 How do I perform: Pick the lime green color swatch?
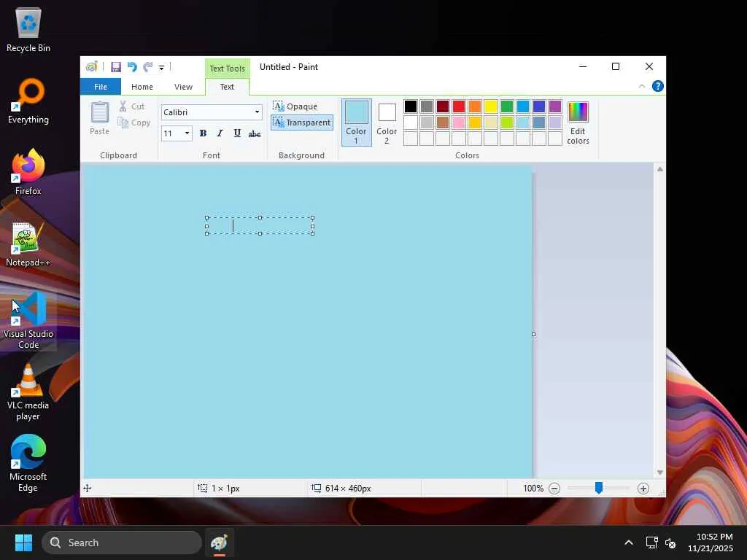pos(507,122)
